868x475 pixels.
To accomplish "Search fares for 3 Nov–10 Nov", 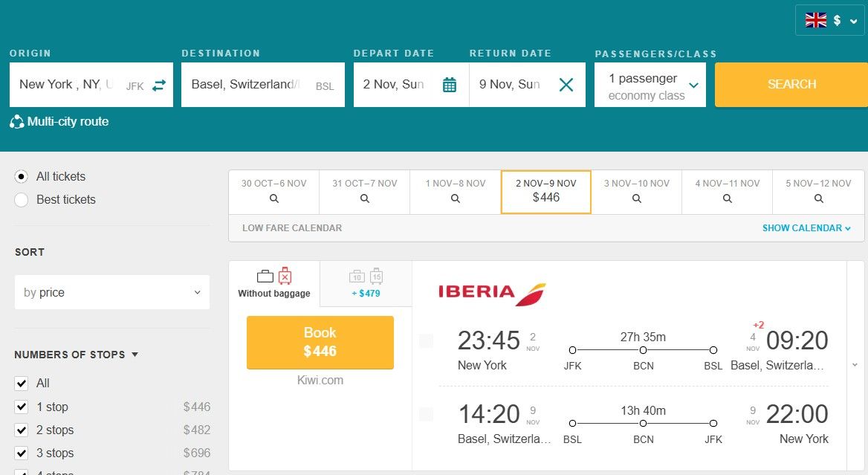I will pyautogui.click(x=636, y=192).
